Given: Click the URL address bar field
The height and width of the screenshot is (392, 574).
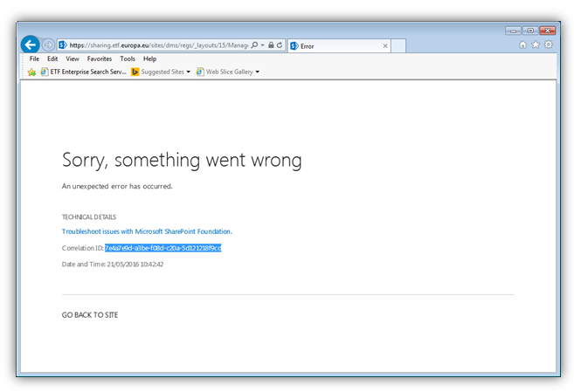Looking at the screenshot, I should pos(157,45).
